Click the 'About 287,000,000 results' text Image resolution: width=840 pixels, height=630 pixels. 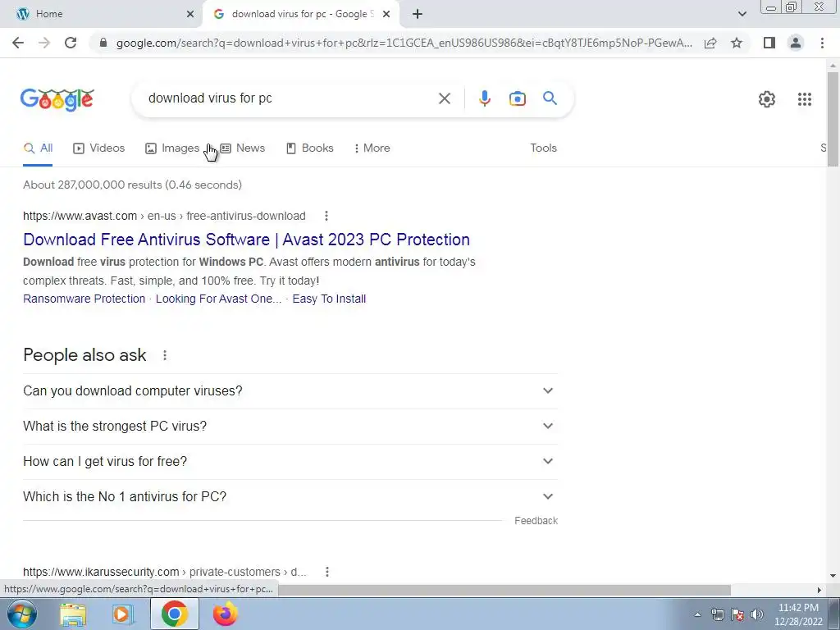[132, 185]
